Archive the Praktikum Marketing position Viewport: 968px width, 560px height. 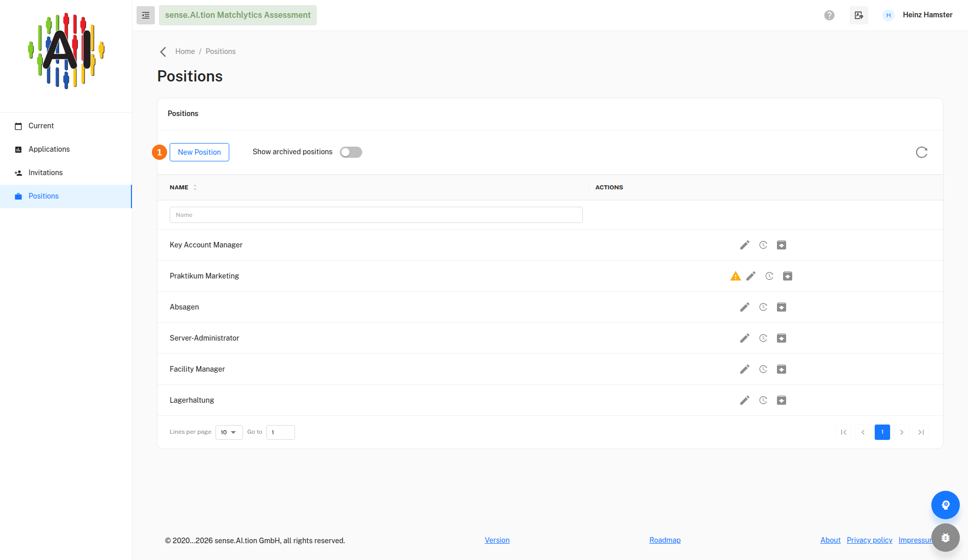788,276
